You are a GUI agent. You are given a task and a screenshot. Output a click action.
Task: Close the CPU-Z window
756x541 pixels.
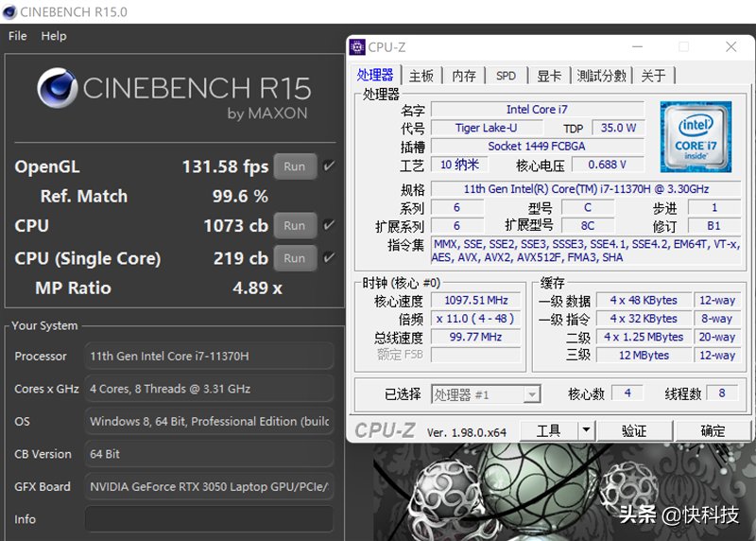pyautogui.click(x=730, y=46)
